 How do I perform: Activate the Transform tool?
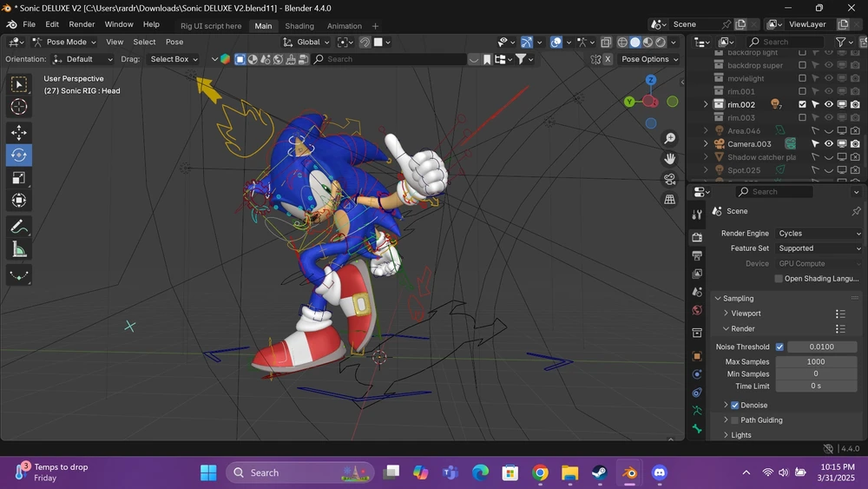[x=19, y=201]
